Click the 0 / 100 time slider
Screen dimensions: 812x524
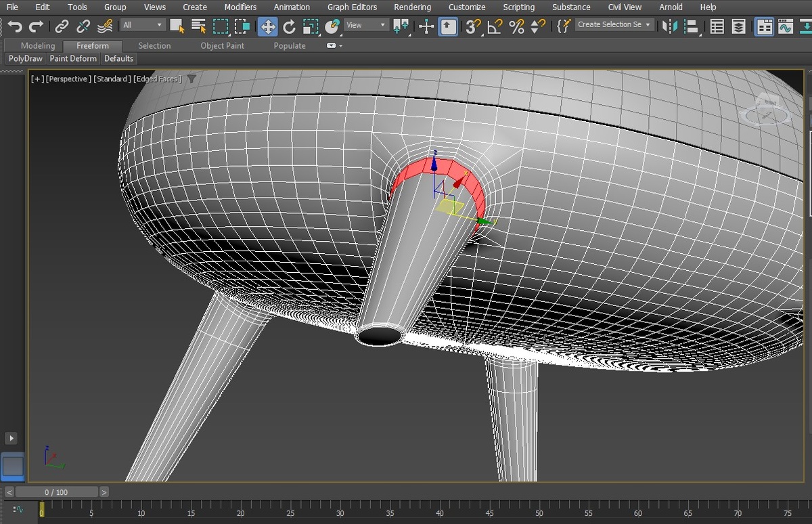point(56,492)
